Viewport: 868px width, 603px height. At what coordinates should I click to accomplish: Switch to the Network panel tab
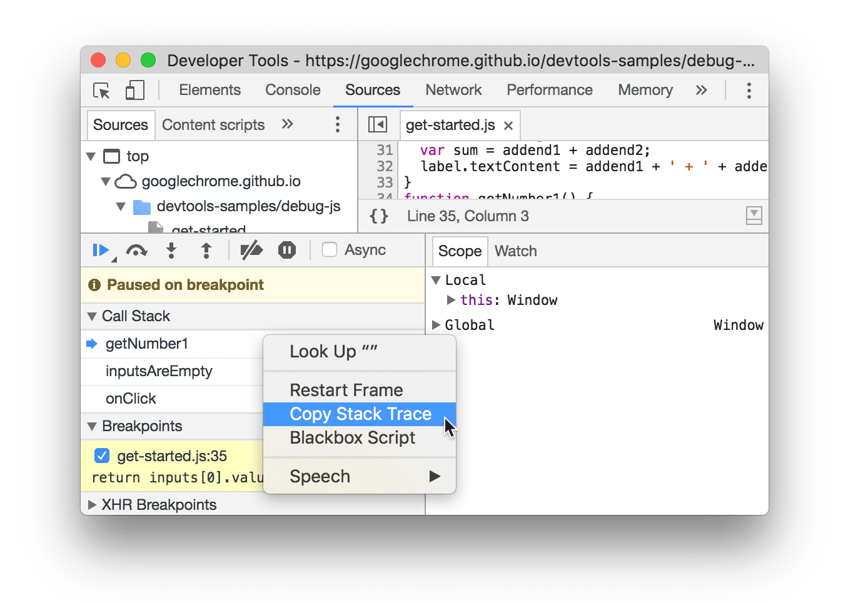[453, 90]
